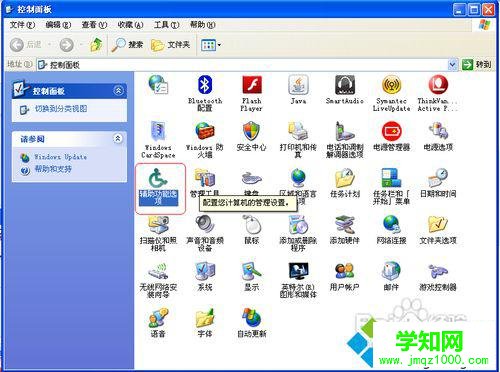Screen dimensions: 500x372
Task: Click the 后退 back button
Action: tap(26, 45)
